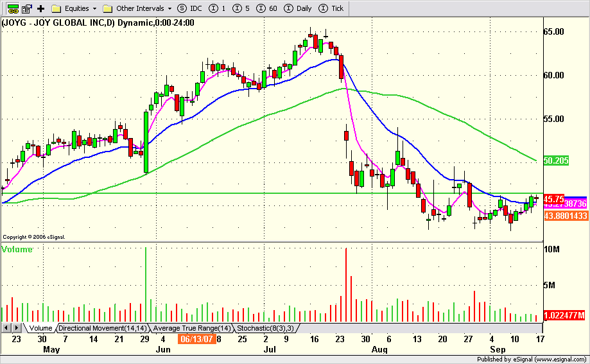Click the highlighted 06/13/07 date marker
590x364 pixels.
(197, 339)
